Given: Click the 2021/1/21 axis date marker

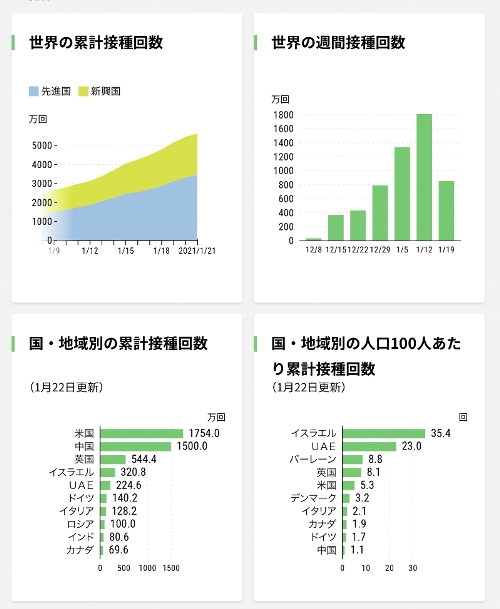Looking at the screenshot, I should point(197,251).
